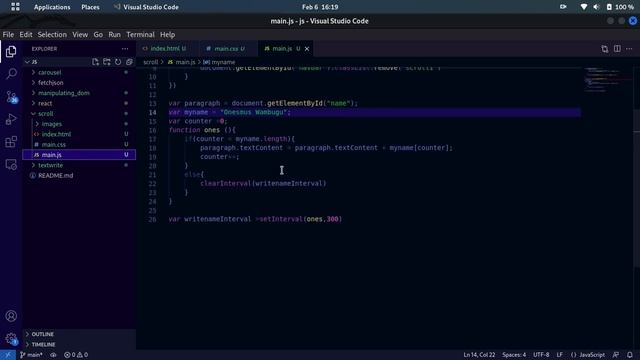Open the File menu
The height and width of the screenshot is (360, 640).
point(8,35)
